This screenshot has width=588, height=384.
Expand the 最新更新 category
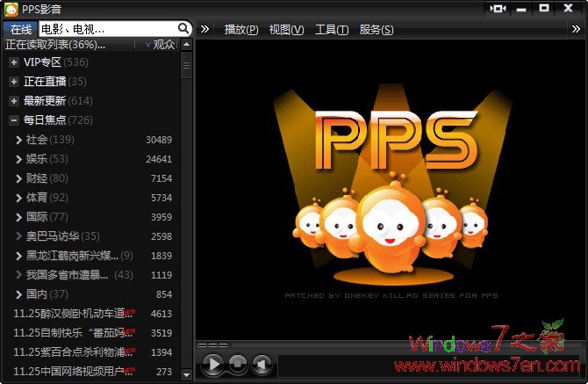(x=14, y=101)
